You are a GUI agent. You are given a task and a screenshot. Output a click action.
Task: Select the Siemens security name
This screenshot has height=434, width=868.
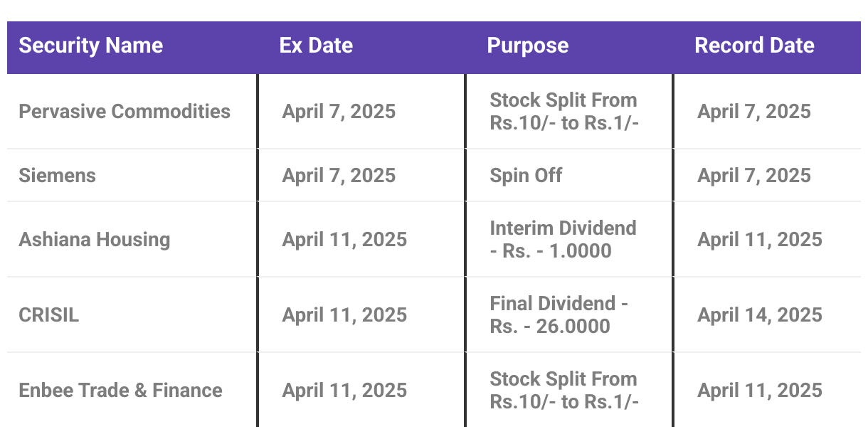click(57, 176)
